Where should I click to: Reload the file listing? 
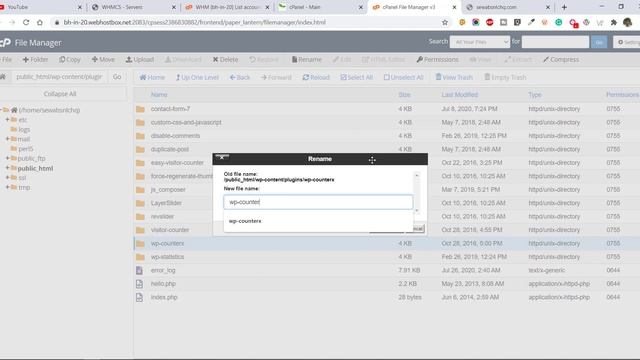click(x=316, y=77)
